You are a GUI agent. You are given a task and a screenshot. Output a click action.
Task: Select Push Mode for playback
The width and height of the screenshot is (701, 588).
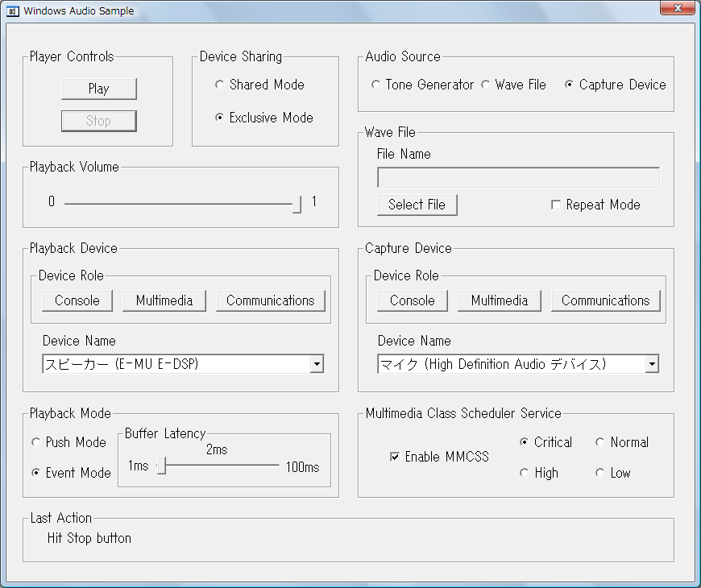pyautogui.click(x=35, y=443)
